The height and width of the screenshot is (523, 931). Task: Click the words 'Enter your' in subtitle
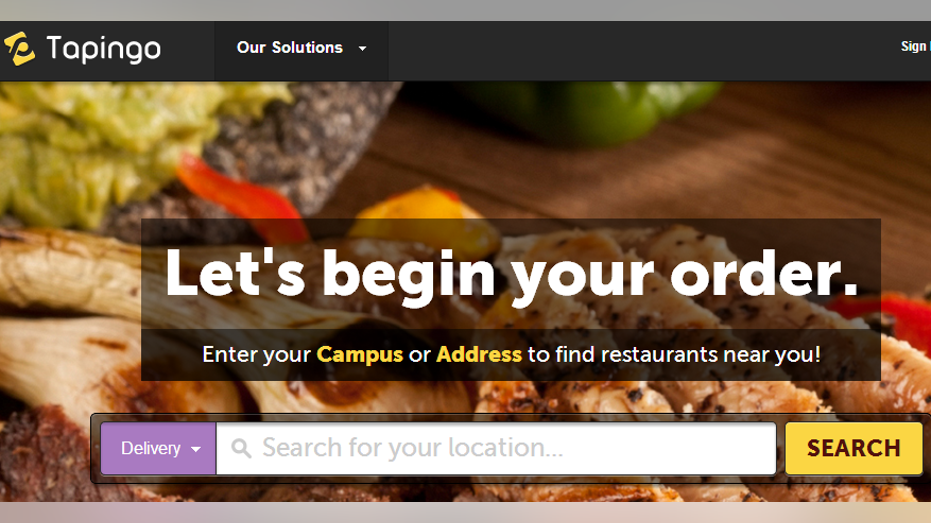coord(256,355)
